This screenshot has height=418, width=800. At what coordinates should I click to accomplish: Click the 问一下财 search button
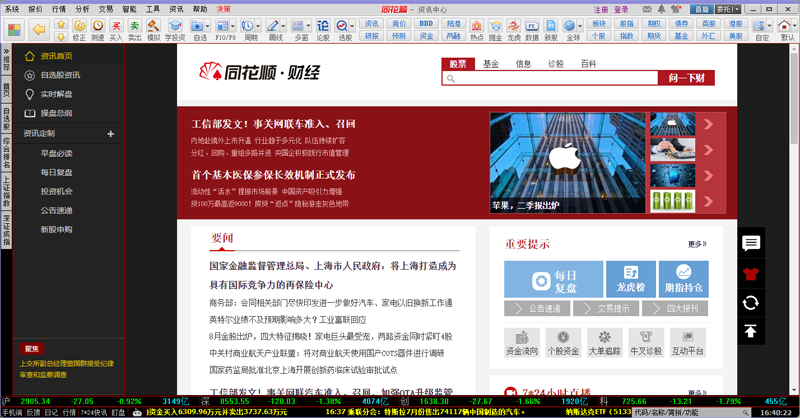click(x=692, y=78)
